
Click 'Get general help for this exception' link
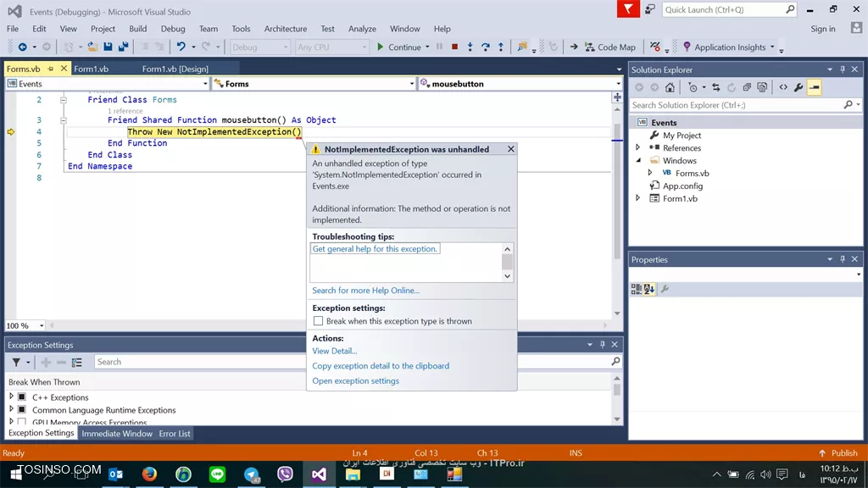375,249
